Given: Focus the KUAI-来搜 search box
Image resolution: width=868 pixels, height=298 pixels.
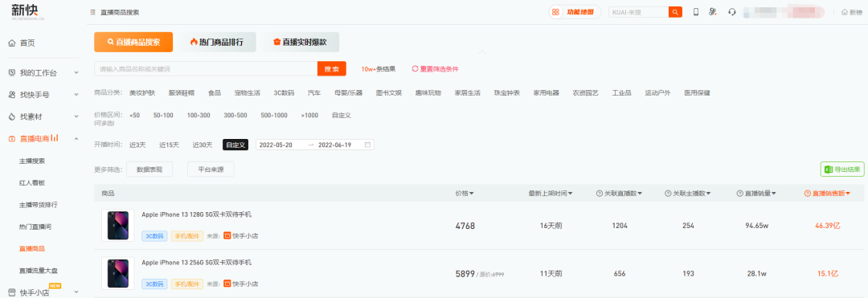Looking at the screenshot, I should click(638, 12).
